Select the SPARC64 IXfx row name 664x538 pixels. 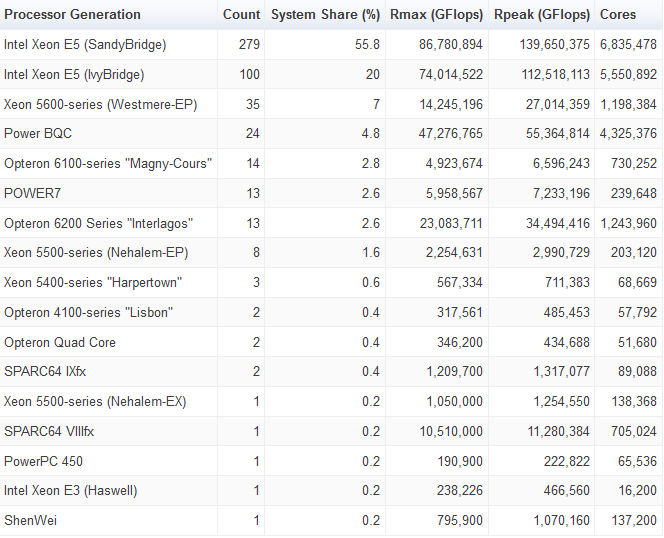[x=45, y=372]
